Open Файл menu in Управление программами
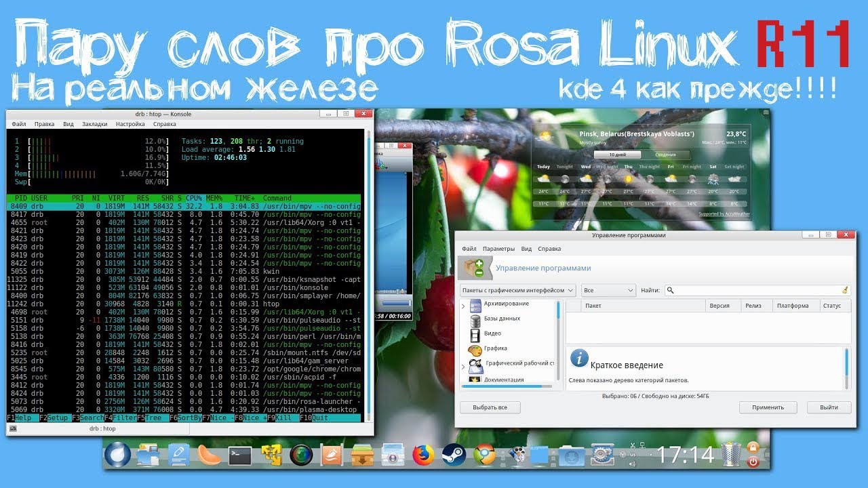 click(x=469, y=249)
